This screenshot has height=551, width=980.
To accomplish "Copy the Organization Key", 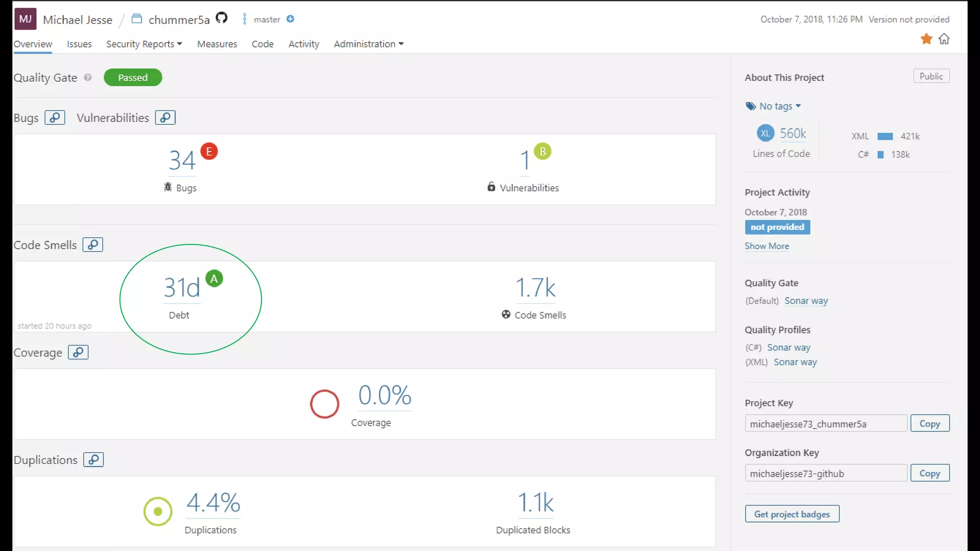I will tap(929, 474).
